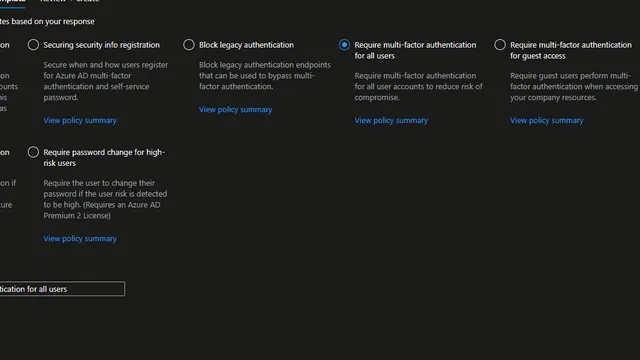Open policy summary for Block legacy authentication
The width and height of the screenshot is (640, 360).
coord(236,109)
